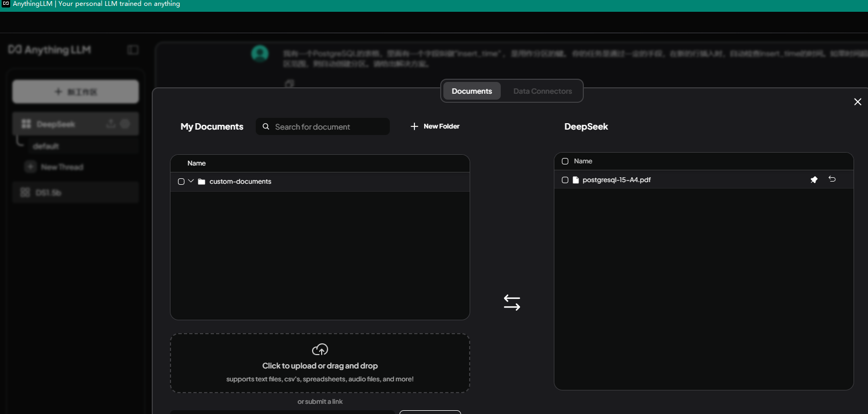Tick the select-all checkbox in the DeepSeek list
This screenshot has width=868, height=414.
pos(565,161)
